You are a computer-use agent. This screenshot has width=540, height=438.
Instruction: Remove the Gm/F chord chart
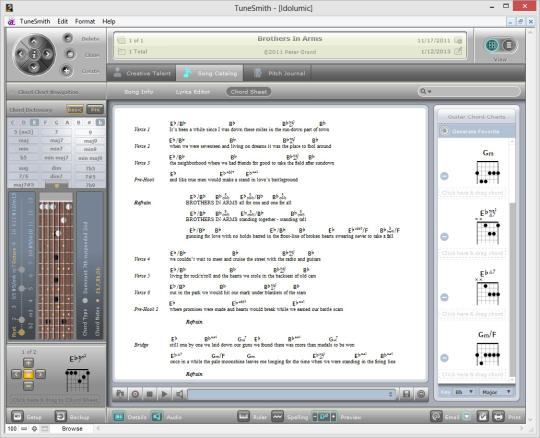[x=445, y=358]
